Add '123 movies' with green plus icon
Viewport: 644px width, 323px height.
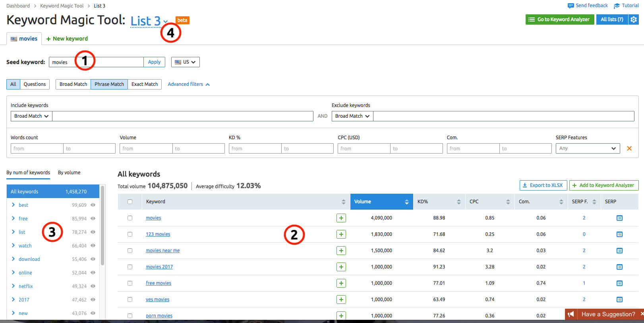(341, 234)
